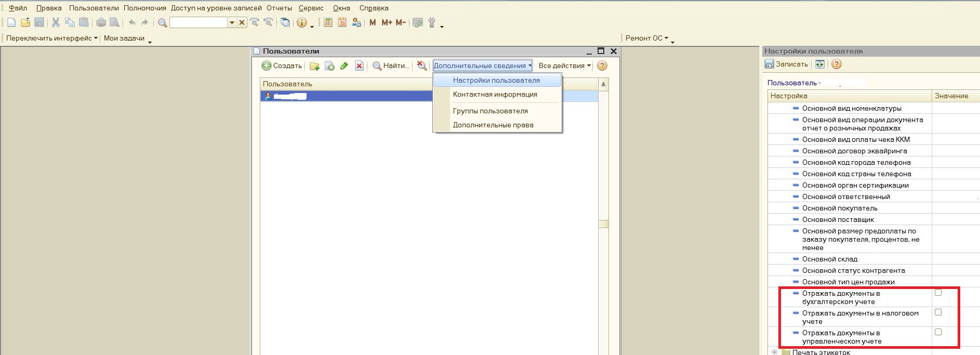The height and width of the screenshot is (355, 980).
Task: Open the calculator icon in main toolbar
Action: coord(328,22)
